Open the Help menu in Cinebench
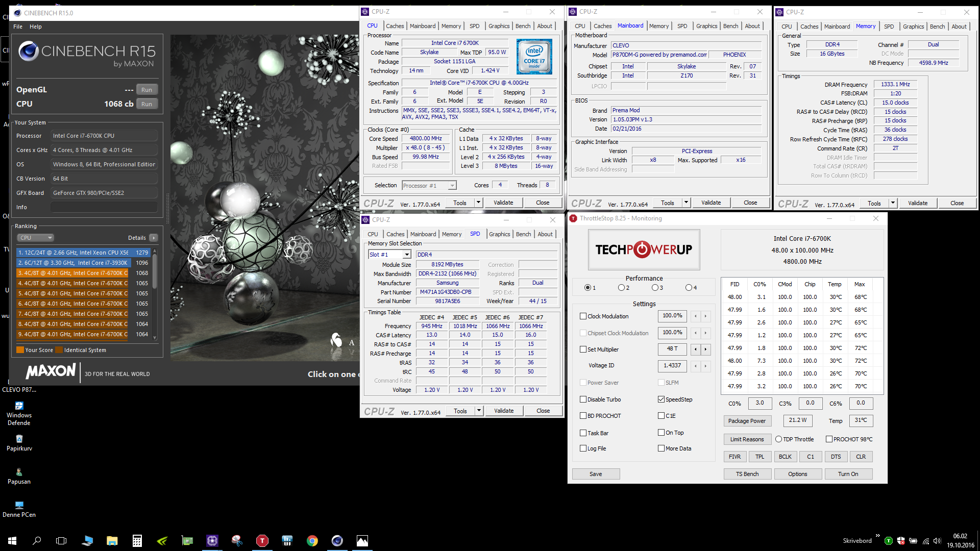The width and height of the screenshot is (980, 551). (x=36, y=27)
